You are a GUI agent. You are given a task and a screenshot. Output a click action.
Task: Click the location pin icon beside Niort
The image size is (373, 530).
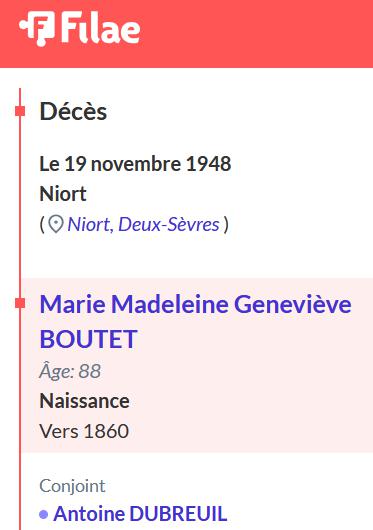pos(56,224)
